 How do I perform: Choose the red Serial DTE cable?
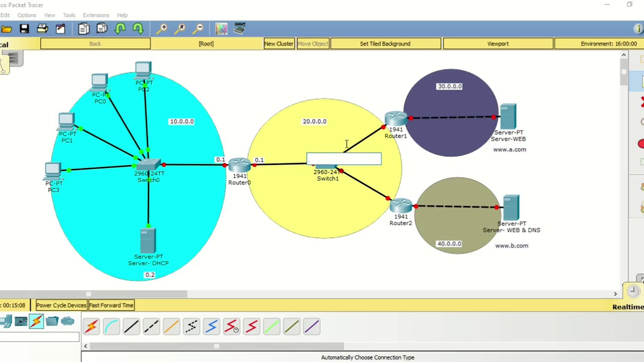(252, 327)
